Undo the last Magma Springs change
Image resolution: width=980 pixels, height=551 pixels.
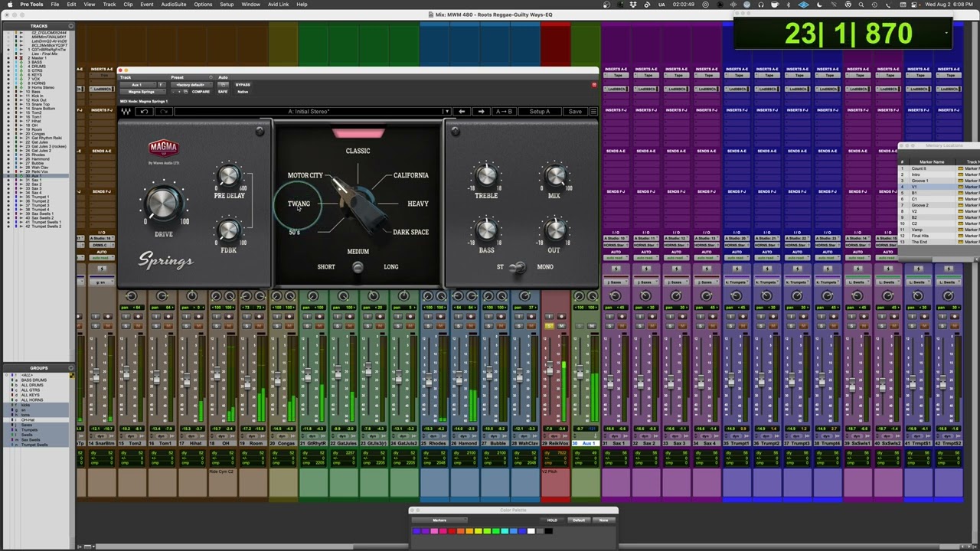tap(145, 112)
